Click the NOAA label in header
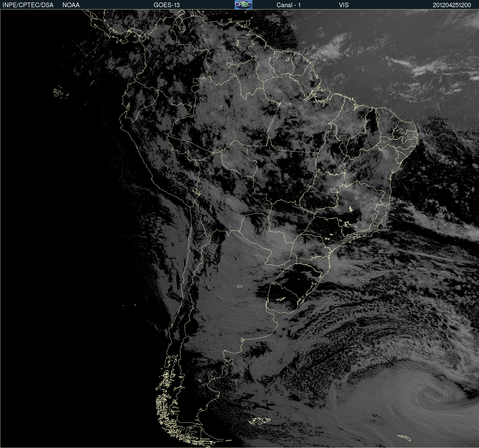Screen dimensions: 479x448 click(x=71, y=5)
